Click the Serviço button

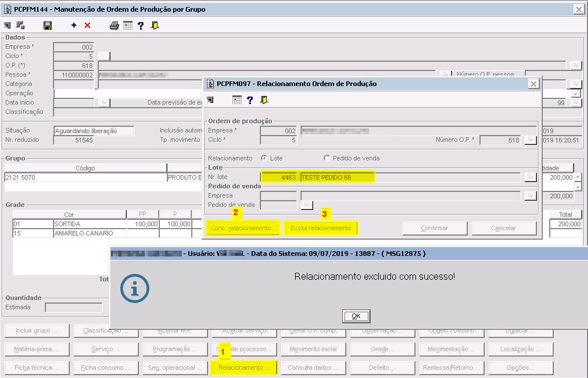pos(106,349)
